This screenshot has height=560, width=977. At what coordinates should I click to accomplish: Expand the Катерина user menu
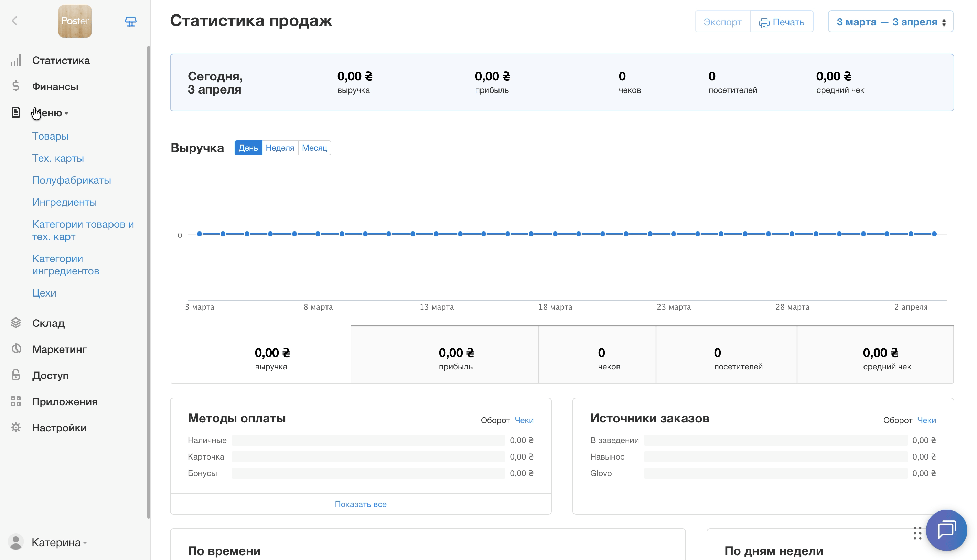coord(56,542)
